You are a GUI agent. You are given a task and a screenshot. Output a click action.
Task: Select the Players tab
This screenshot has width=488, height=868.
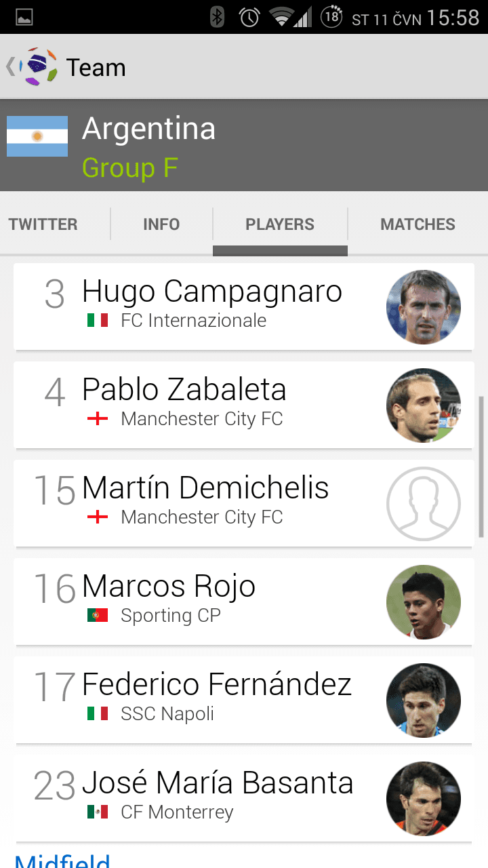coord(280,224)
